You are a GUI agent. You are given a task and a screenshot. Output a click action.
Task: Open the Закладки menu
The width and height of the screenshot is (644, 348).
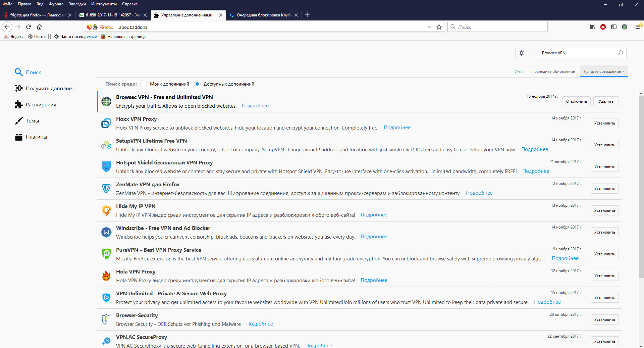(x=77, y=4)
